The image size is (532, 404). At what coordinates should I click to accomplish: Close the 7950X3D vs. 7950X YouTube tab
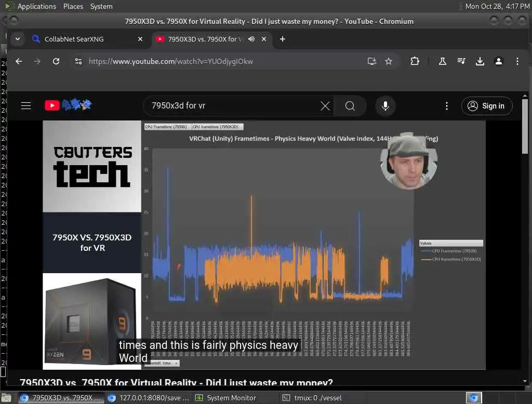pos(263,39)
